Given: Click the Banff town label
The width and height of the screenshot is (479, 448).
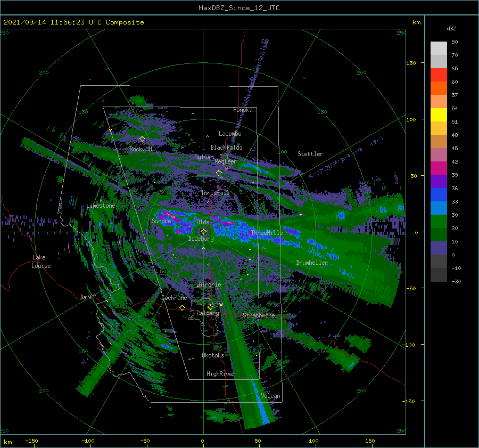Looking at the screenshot, I should [x=88, y=297].
